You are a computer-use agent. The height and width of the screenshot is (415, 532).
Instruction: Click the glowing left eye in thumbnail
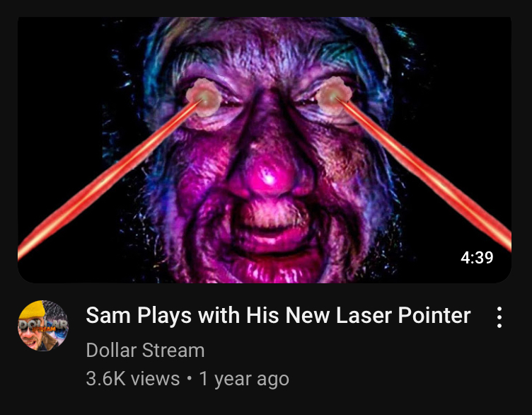click(x=204, y=98)
